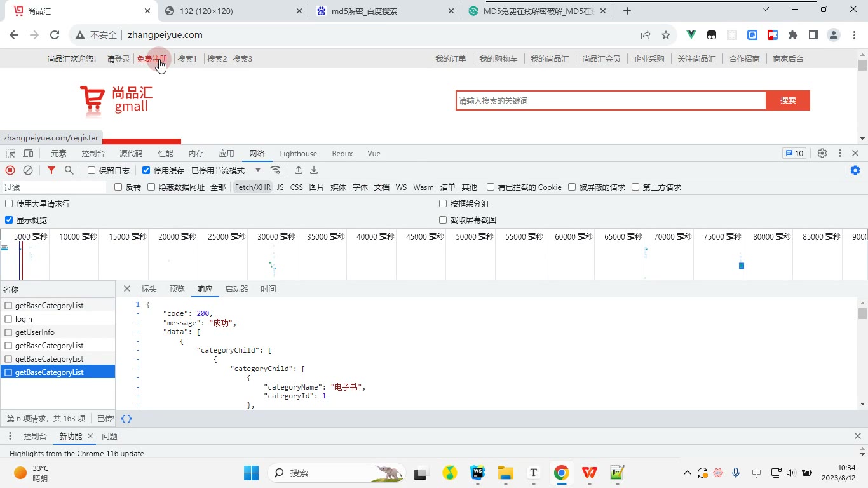Tick the 反转 filter checkbox
This screenshot has height=488, width=868.
coord(118,187)
